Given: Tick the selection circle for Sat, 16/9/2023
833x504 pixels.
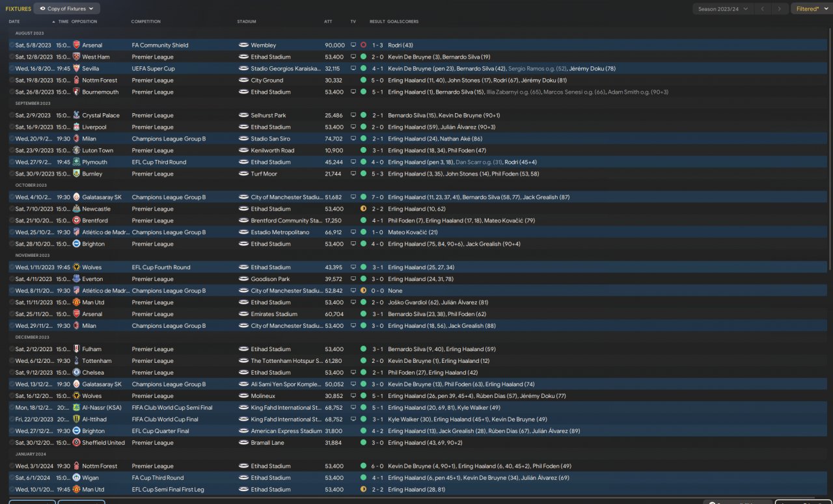Looking at the screenshot, I should pos(12,127).
